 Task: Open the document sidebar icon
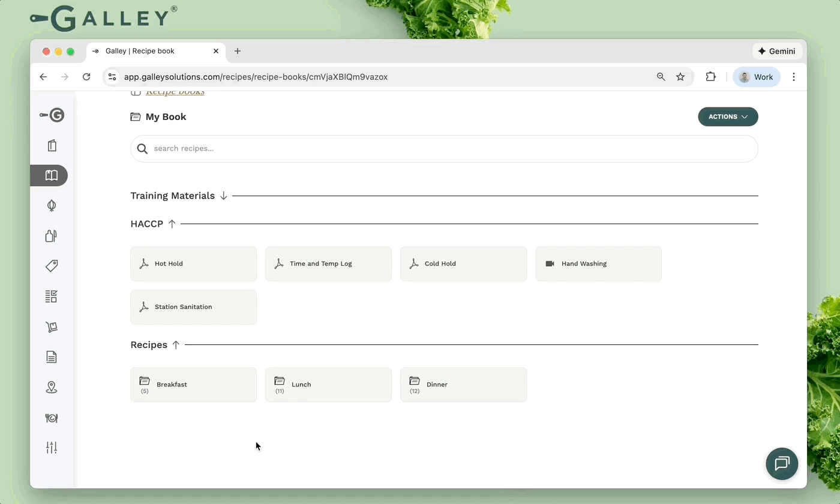[x=52, y=357]
